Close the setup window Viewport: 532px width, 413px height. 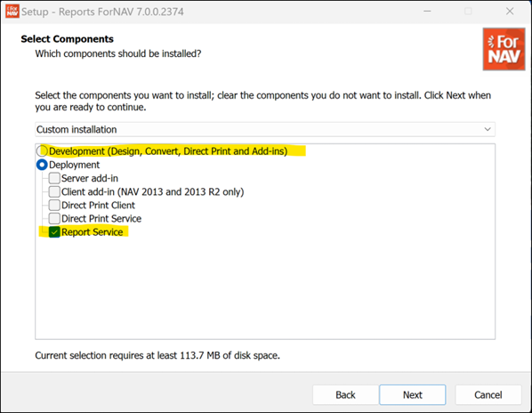[510, 12]
